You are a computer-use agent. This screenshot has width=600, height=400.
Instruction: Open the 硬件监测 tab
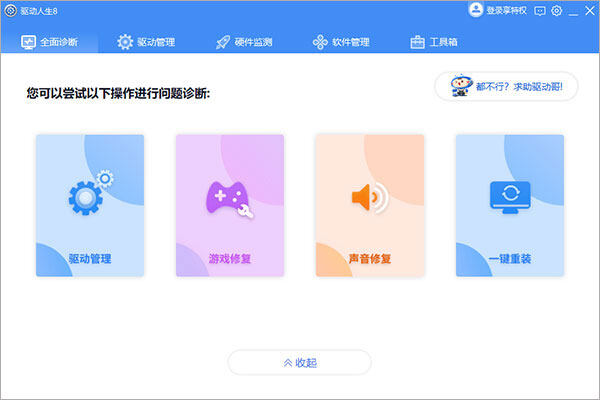pos(244,42)
